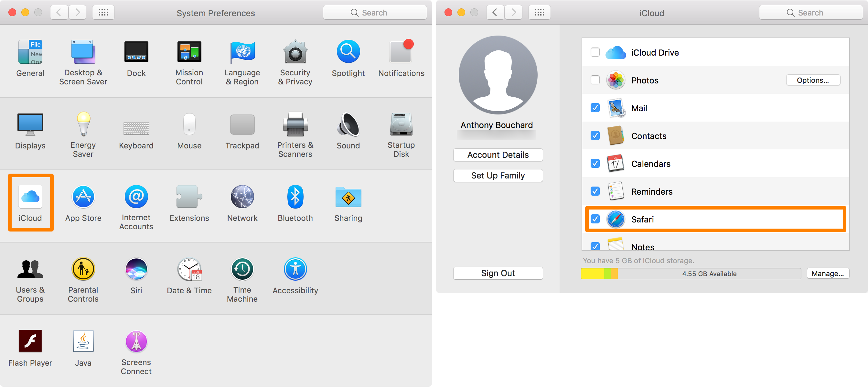This screenshot has height=388, width=868.
Task: Uncheck Contacts in iCloud
Action: pos(595,136)
